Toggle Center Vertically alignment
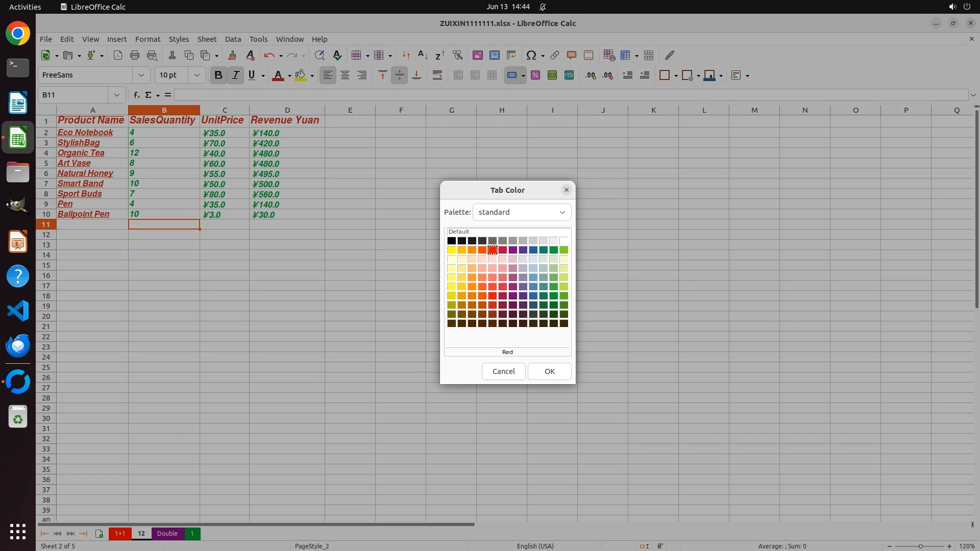This screenshot has height=551, width=980. pyautogui.click(x=399, y=76)
